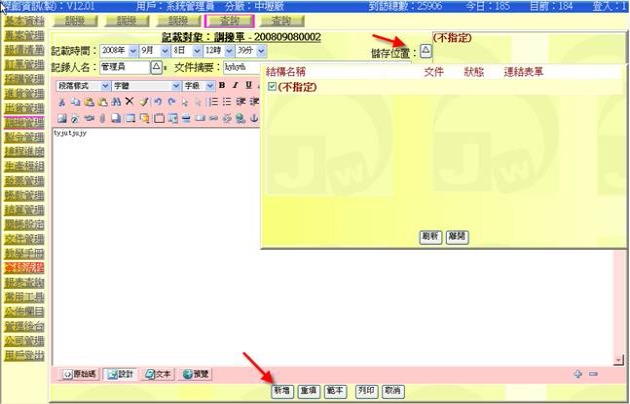Click the Bold formatting icon
This screenshot has width=630, height=404.
click(x=222, y=86)
